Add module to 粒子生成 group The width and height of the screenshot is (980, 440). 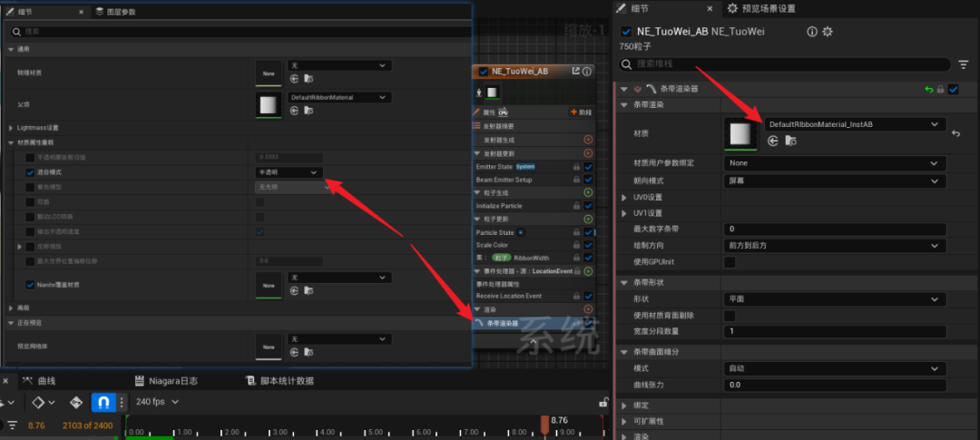(x=587, y=192)
